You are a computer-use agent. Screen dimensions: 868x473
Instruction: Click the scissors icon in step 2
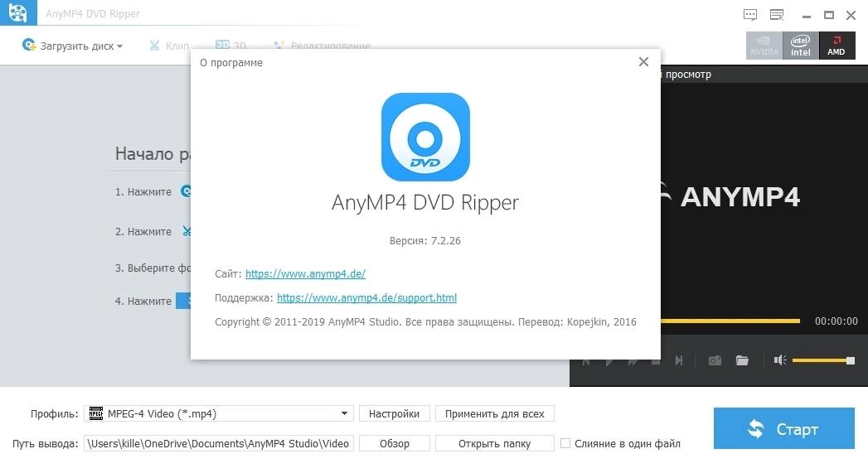pos(187,231)
